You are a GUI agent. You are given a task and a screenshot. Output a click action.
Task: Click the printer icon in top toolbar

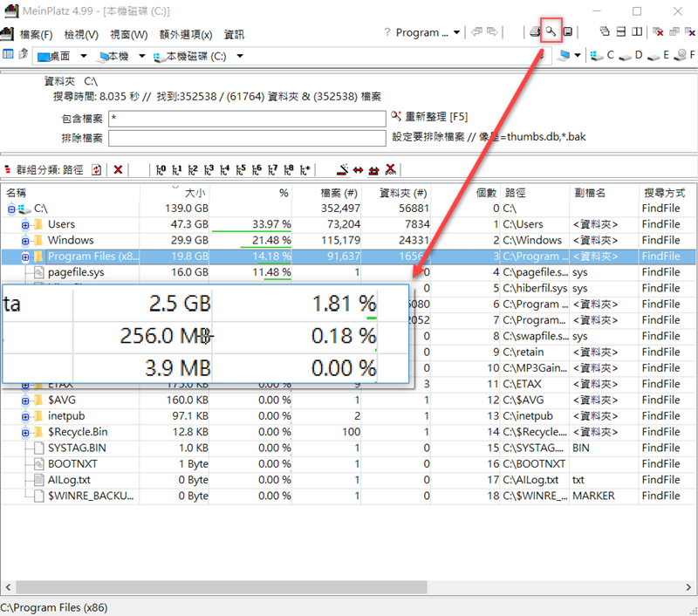click(534, 32)
